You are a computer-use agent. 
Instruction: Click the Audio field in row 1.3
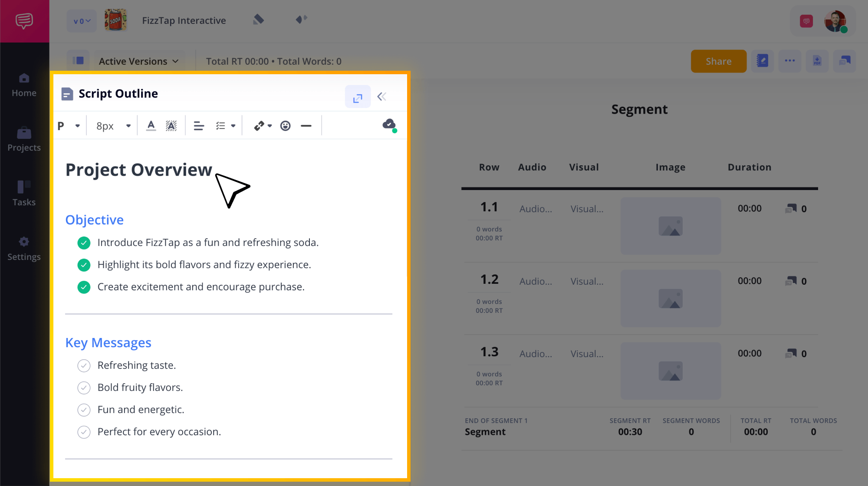click(x=536, y=354)
